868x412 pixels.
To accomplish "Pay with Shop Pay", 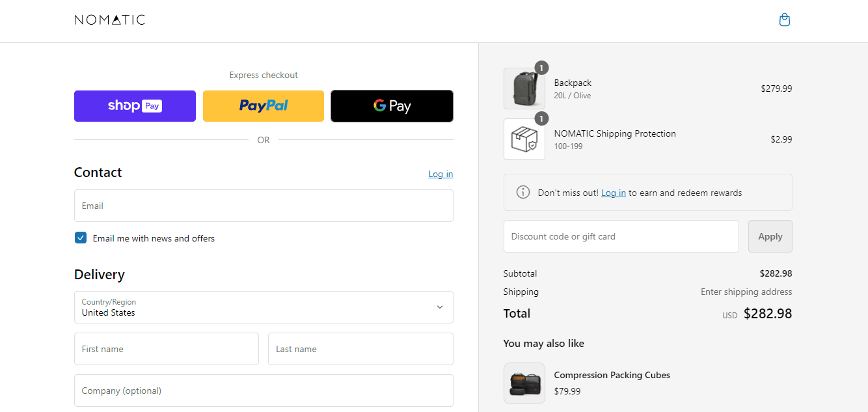I will click(x=135, y=106).
